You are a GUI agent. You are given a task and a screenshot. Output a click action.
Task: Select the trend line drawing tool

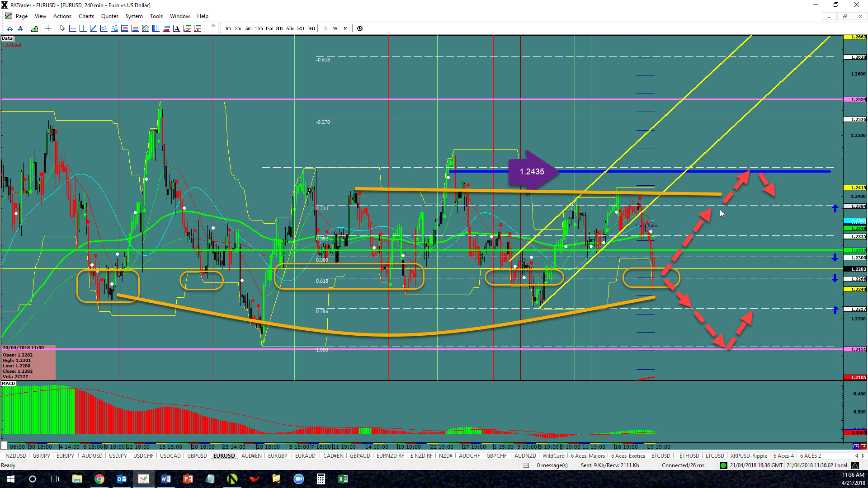93,28
